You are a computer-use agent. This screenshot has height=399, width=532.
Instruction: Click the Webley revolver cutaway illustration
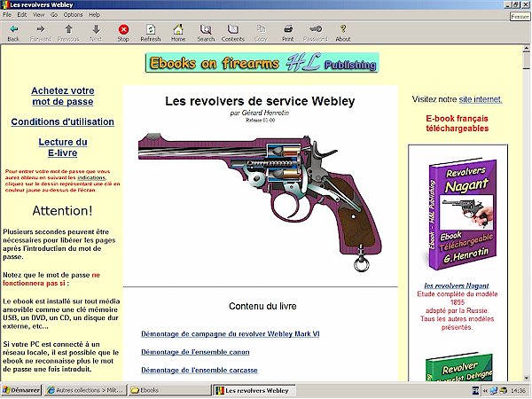tap(260, 202)
